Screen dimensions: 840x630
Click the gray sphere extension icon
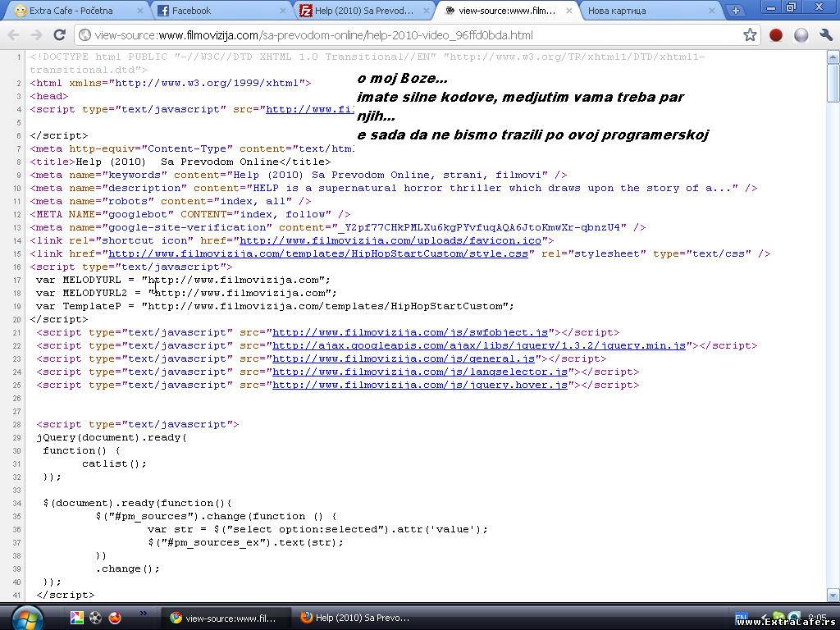801,35
